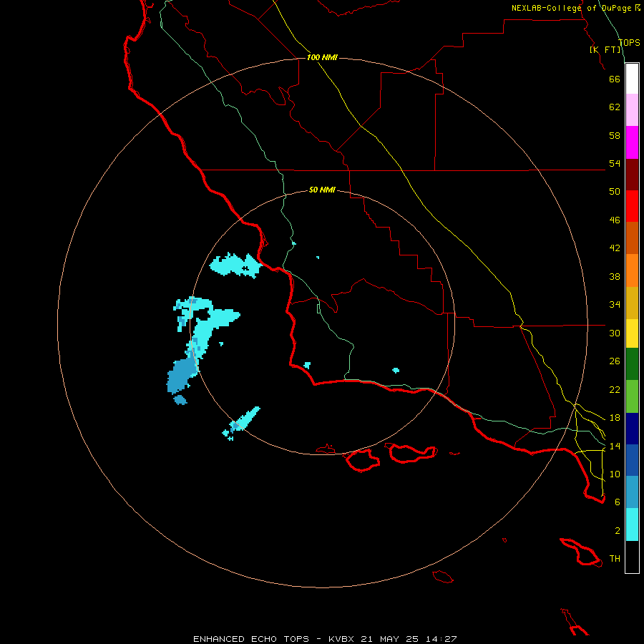
Task: Click the magenta 58 kft legend swatch
Action: coord(632,142)
